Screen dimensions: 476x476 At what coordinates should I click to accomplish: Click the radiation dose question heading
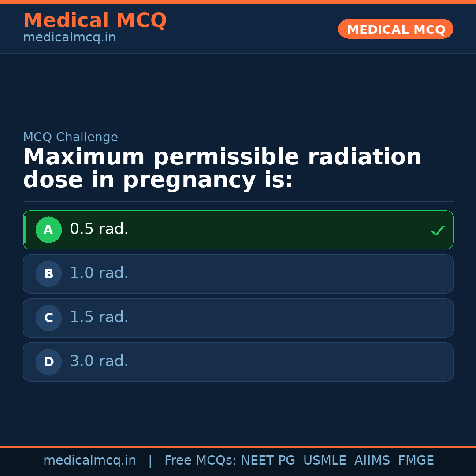click(222, 169)
